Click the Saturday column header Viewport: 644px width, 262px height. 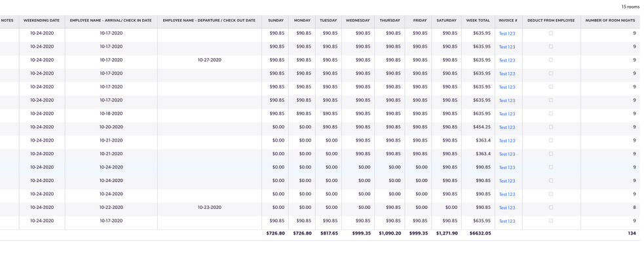coord(446,20)
